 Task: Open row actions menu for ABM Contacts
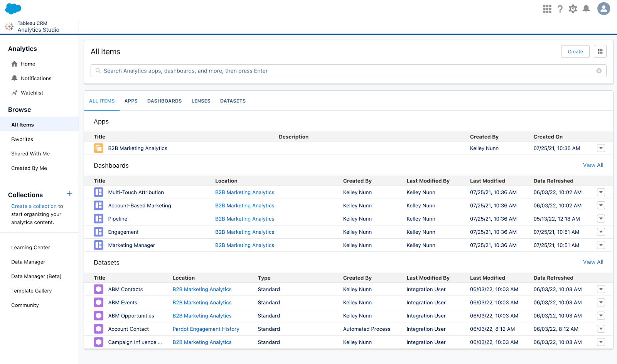tap(601, 289)
